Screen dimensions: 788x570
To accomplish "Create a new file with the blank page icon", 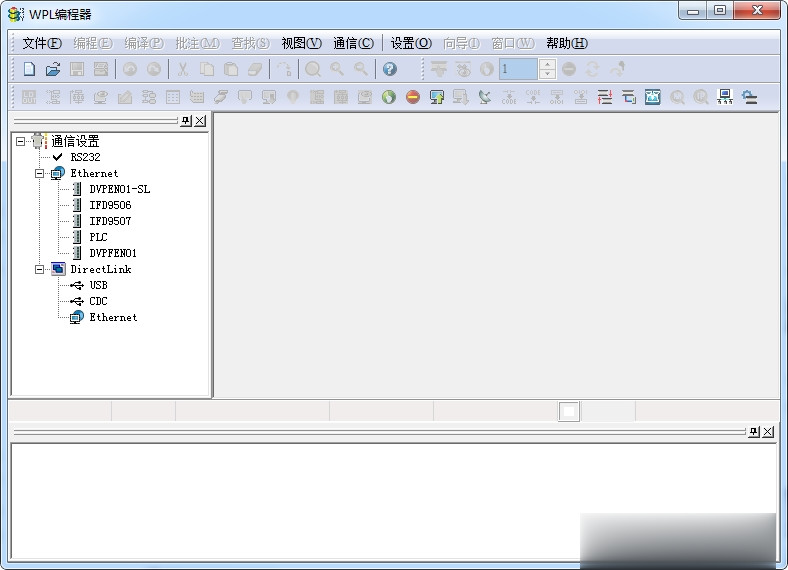I will click(x=29, y=69).
